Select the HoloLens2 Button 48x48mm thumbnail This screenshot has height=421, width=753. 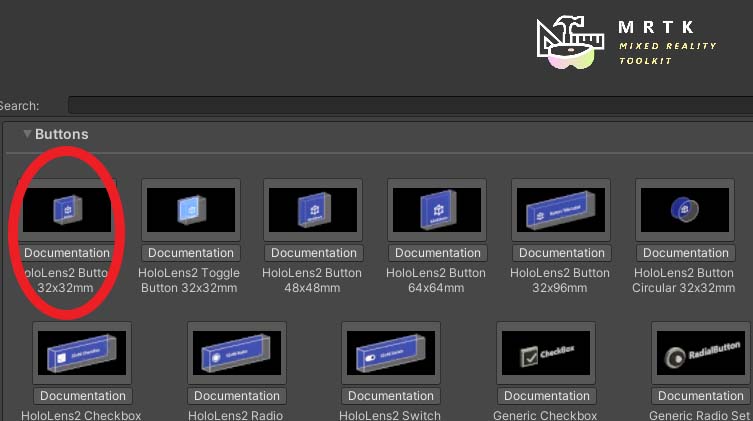tap(313, 210)
